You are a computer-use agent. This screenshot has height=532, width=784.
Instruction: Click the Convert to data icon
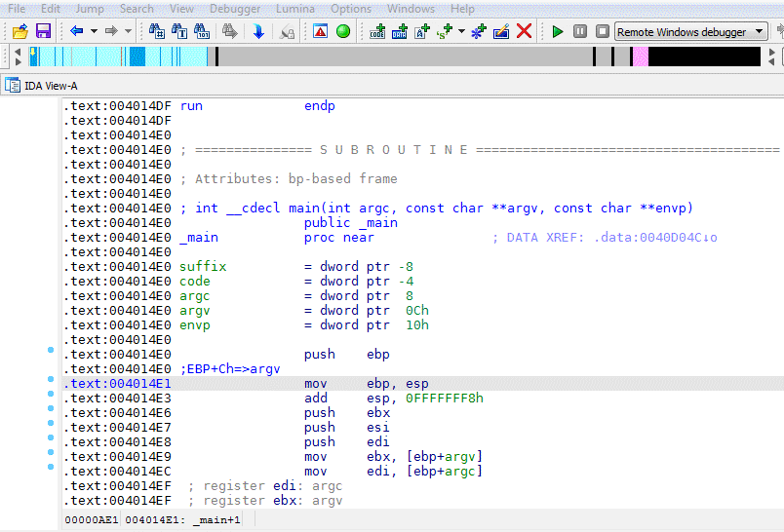point(400,31)
